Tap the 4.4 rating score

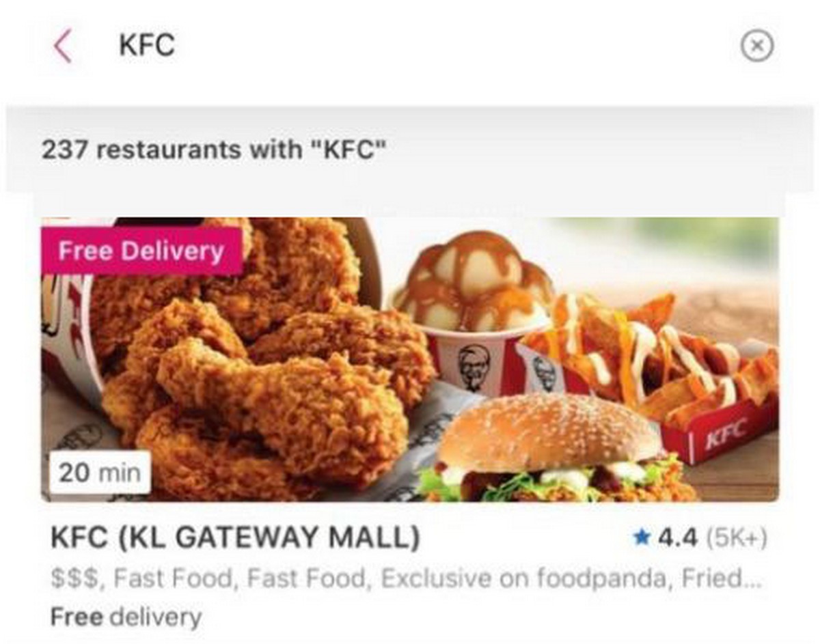pos(677,539)
